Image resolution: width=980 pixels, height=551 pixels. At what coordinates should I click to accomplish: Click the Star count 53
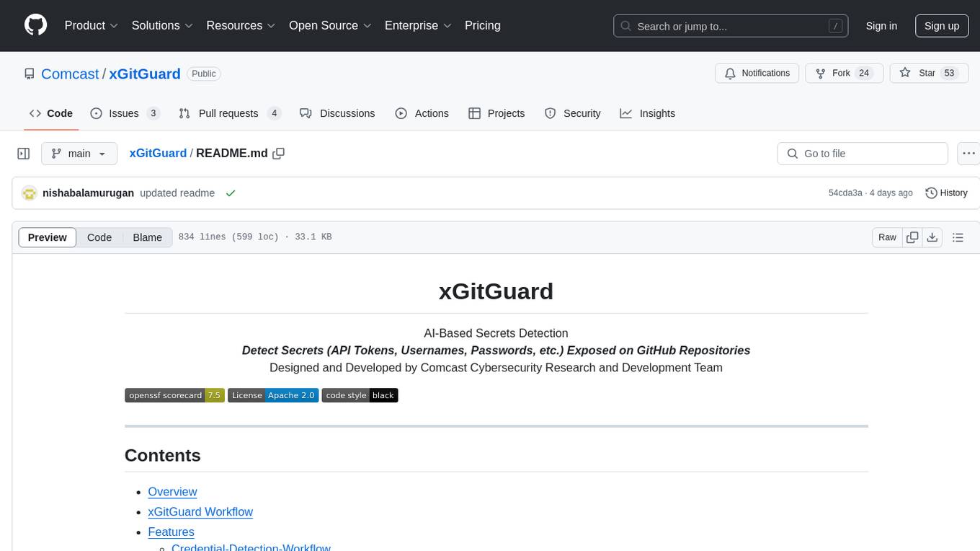950,74
